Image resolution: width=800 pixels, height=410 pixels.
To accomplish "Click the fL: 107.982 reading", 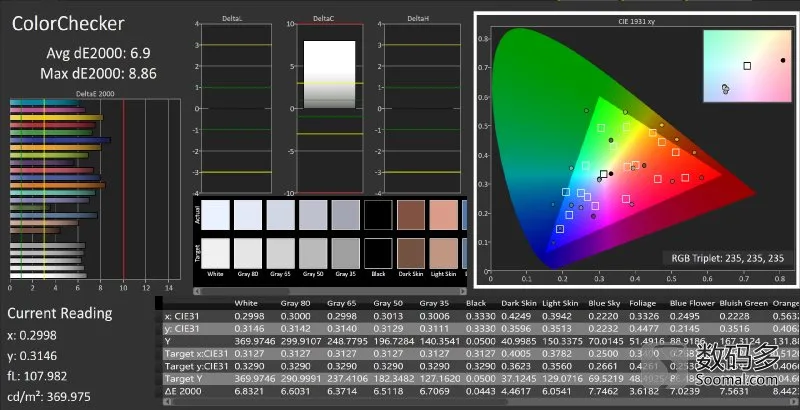I will tap(37, 376).
